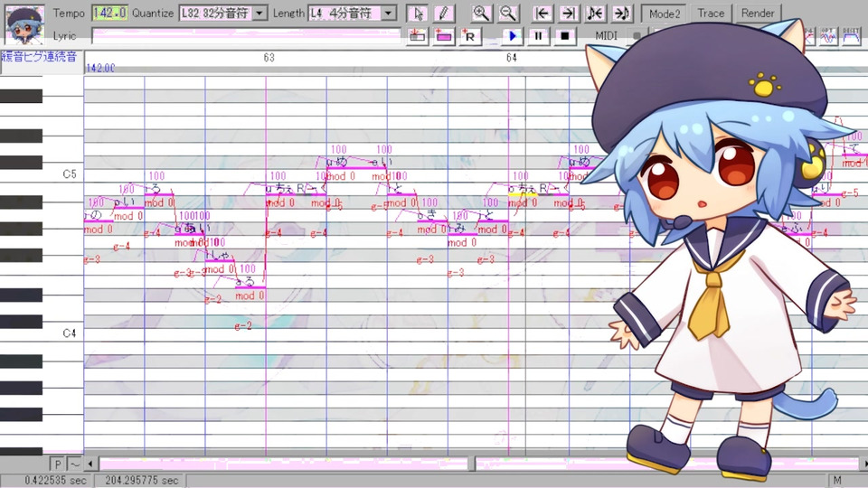
Task: Click the Length L4 combo box
Action: [353, 14]
